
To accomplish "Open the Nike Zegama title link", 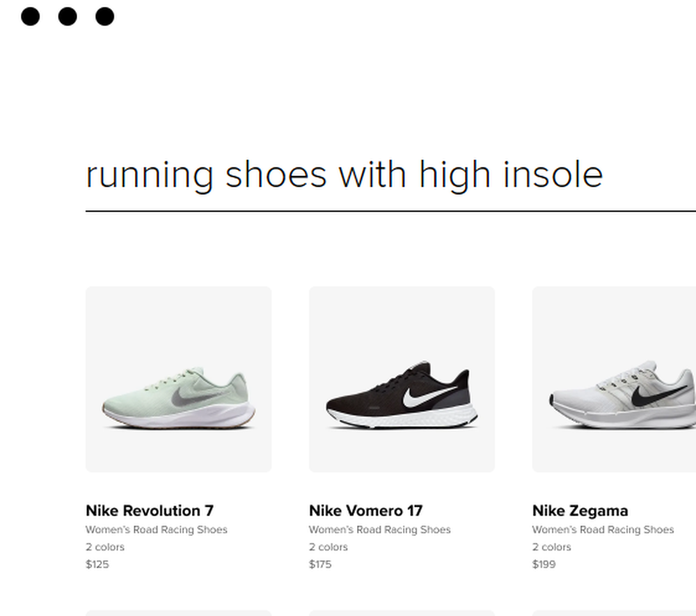I will click(580, 511).
